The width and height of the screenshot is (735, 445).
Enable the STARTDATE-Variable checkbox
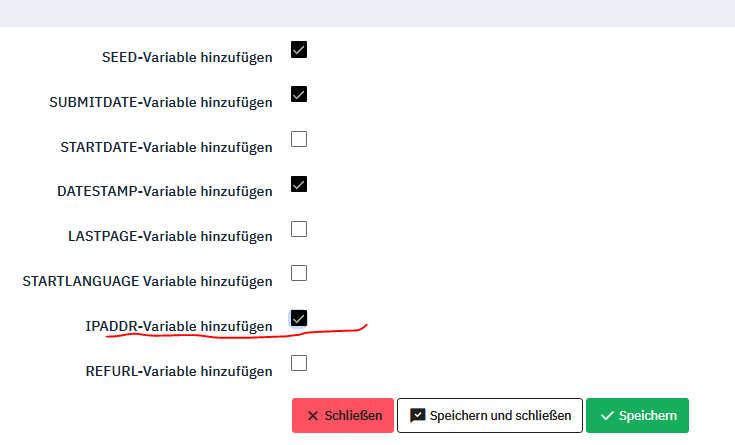click(x=299, y=139)
